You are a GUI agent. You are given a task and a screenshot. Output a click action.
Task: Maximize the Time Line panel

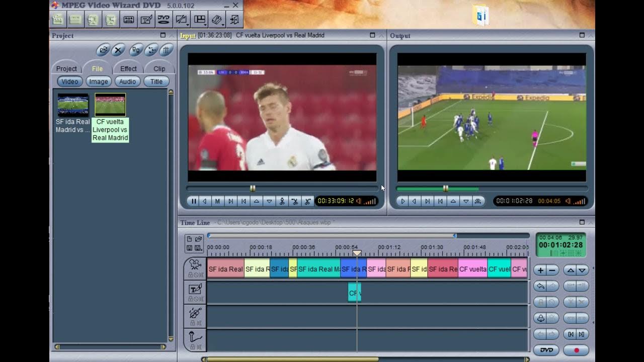(582, 222)
